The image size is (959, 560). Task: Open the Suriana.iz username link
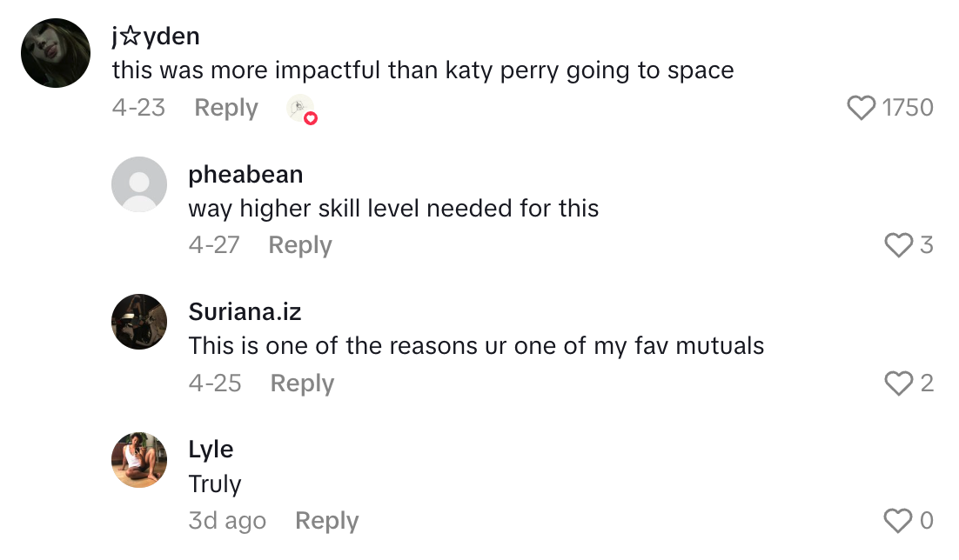click(245, 311)
